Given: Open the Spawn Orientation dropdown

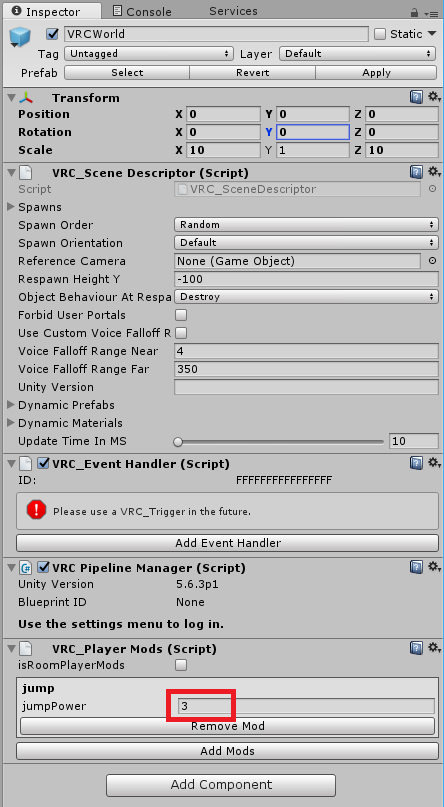Looking at the screenshot, I should pos(306,243).
